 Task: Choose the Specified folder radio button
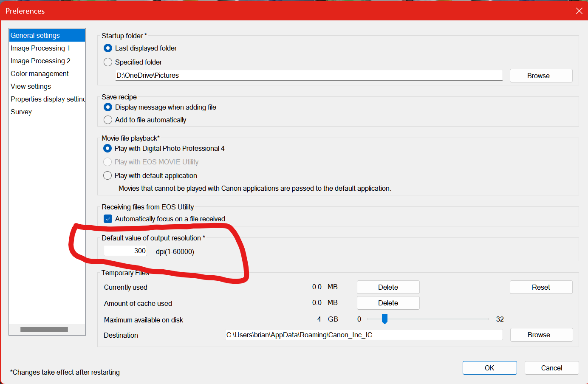pyautogui.click(x=108, y=62)
